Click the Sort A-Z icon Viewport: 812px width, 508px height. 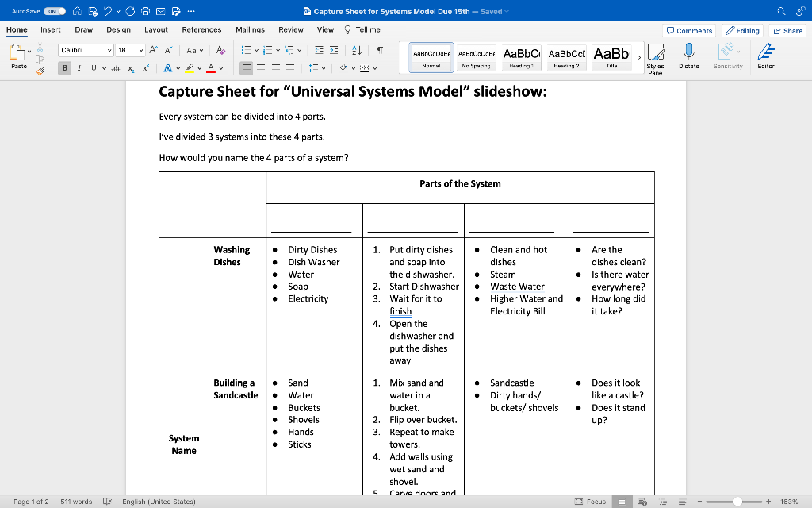357,50
